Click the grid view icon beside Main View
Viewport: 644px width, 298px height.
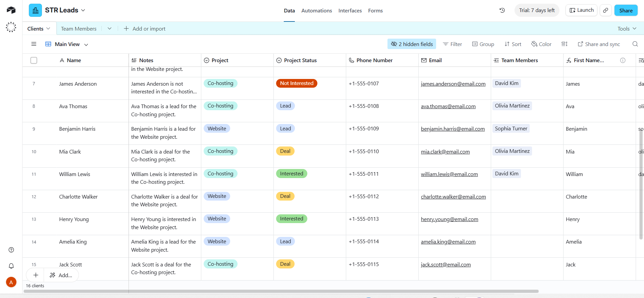coord(48,44)
